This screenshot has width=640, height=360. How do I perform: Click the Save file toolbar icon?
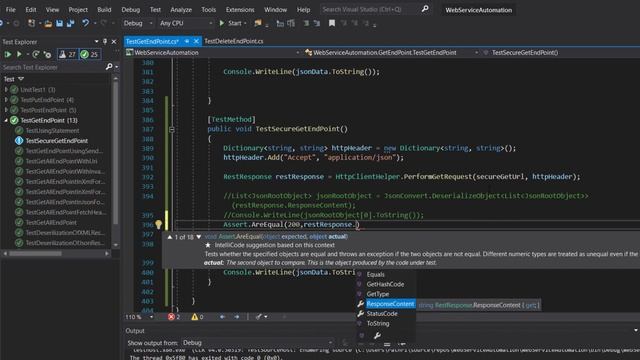click(x=60, y=23)
